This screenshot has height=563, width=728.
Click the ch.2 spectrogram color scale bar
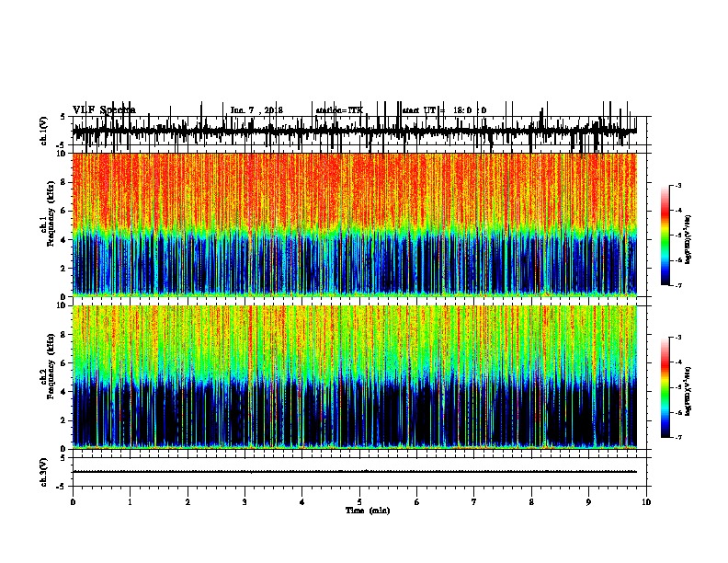pos(665,387)
